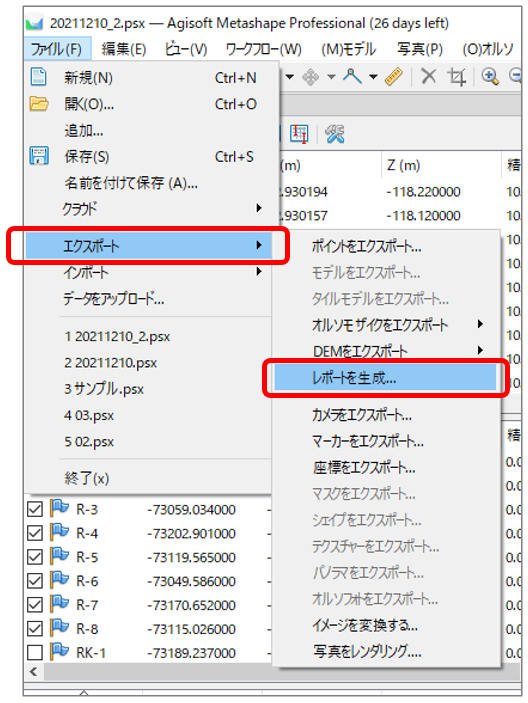Image resolution: width=528 pixels, height=703 pixels.
Task: Enable the RK-1 marker checkbox
Action: pos(35,652)
